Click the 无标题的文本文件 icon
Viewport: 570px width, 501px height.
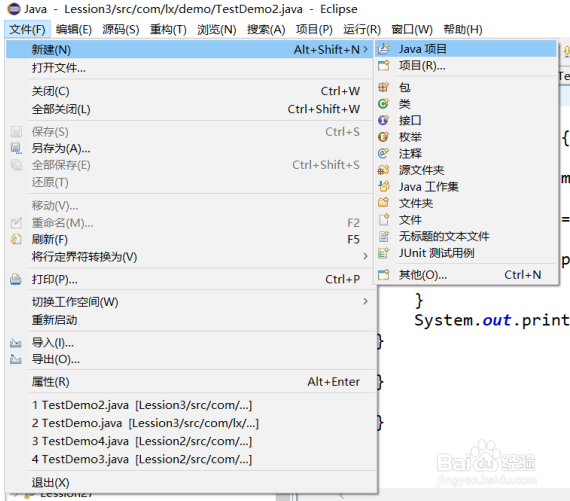pos(384,236)
